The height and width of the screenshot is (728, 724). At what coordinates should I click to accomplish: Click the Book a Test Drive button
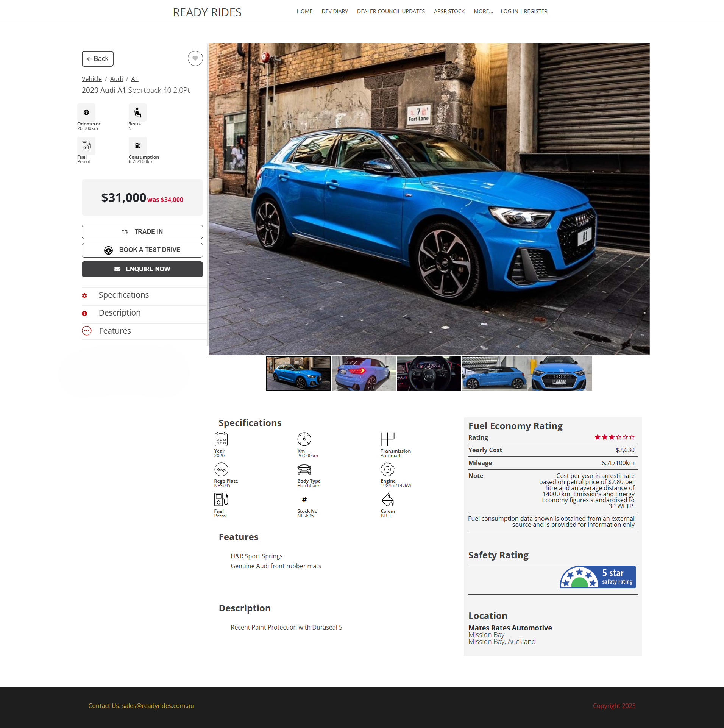pos(142,250)
